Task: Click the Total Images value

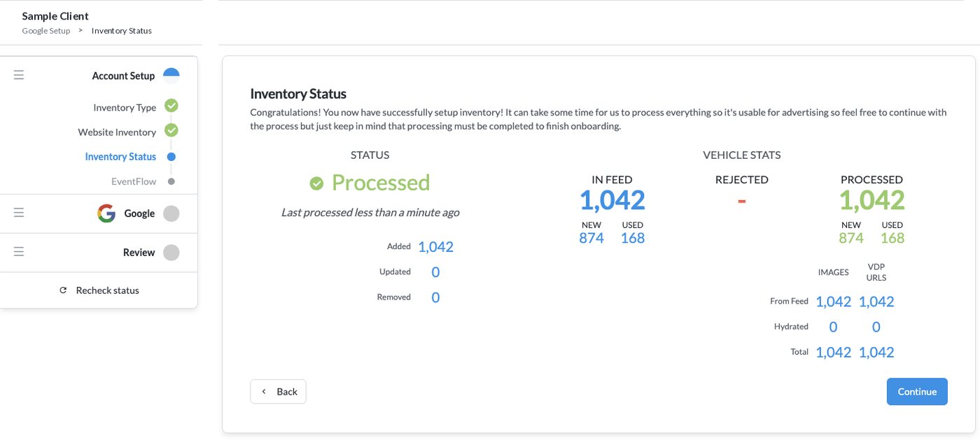Action: 833,352
